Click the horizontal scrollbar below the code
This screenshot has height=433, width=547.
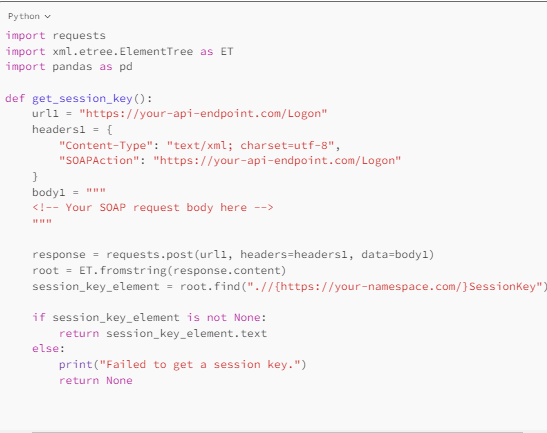click(x=277, y=432)
